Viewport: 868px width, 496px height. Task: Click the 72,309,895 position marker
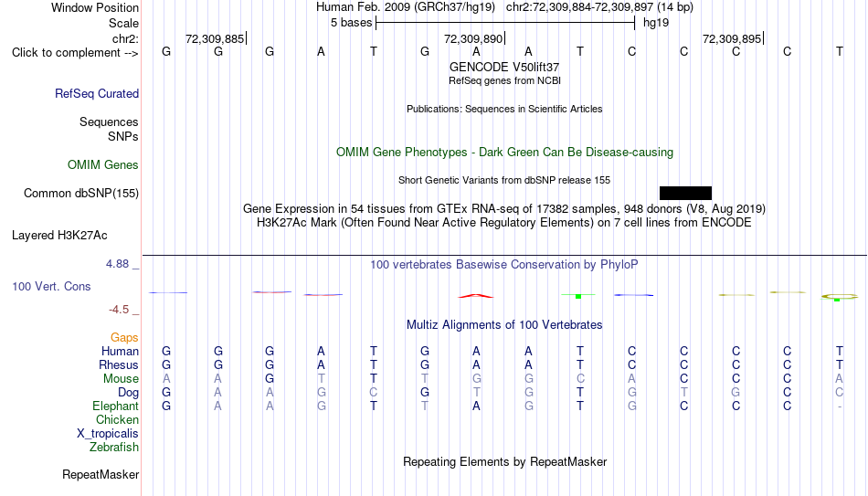pos(733,38)
